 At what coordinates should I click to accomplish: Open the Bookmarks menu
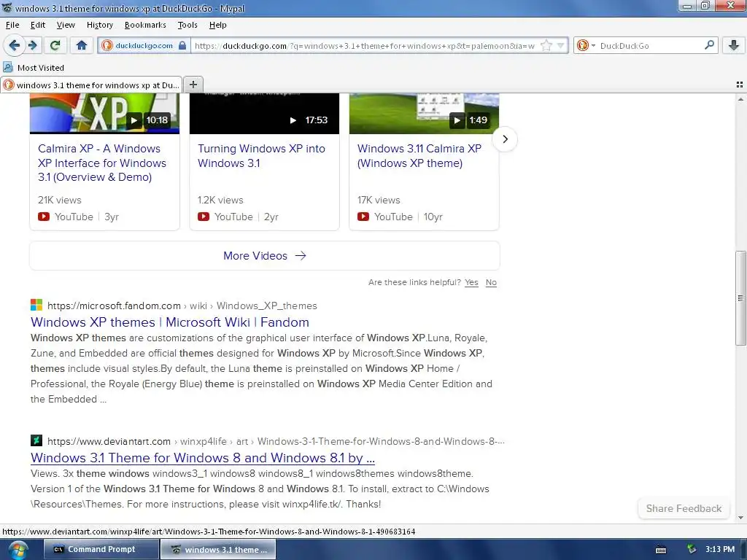[x=145, y=25]
